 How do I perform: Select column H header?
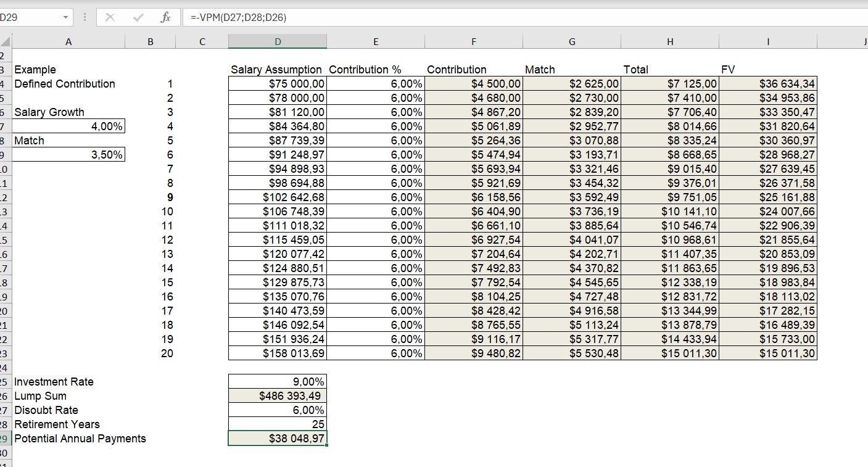670,42
